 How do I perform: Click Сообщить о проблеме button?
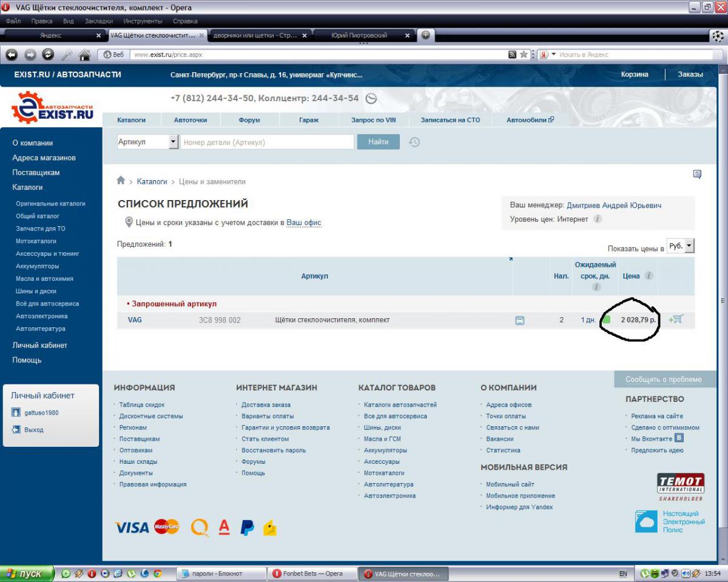coord(664,380)
